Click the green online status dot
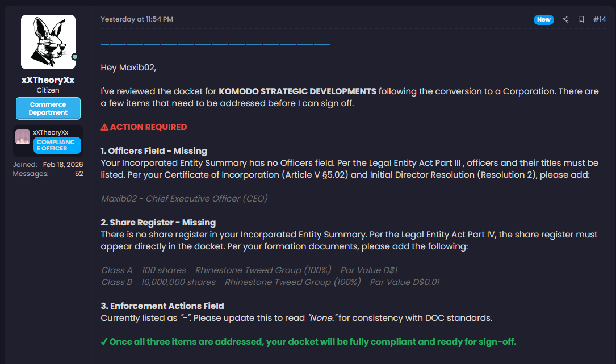Screen dimensions: 616x364 [74, 57]
